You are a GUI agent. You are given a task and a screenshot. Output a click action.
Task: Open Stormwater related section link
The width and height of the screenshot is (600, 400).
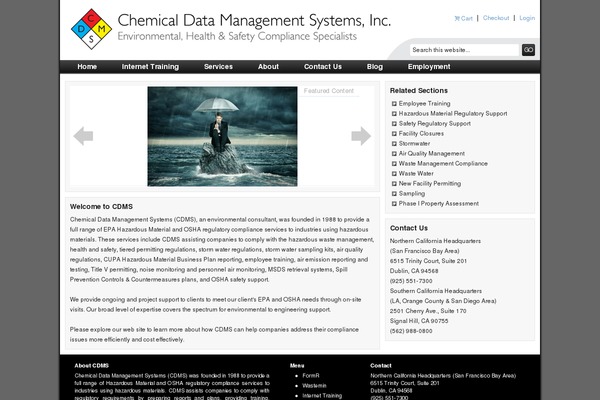(414, 144)
